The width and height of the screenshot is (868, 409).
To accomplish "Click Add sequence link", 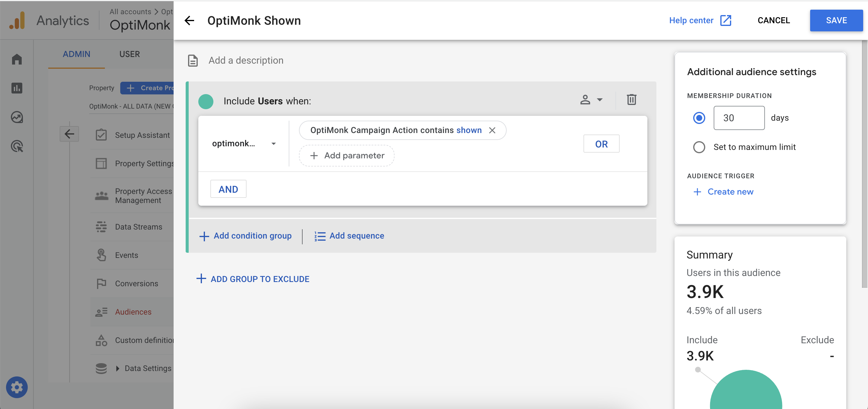I will (x=357, y=236).
